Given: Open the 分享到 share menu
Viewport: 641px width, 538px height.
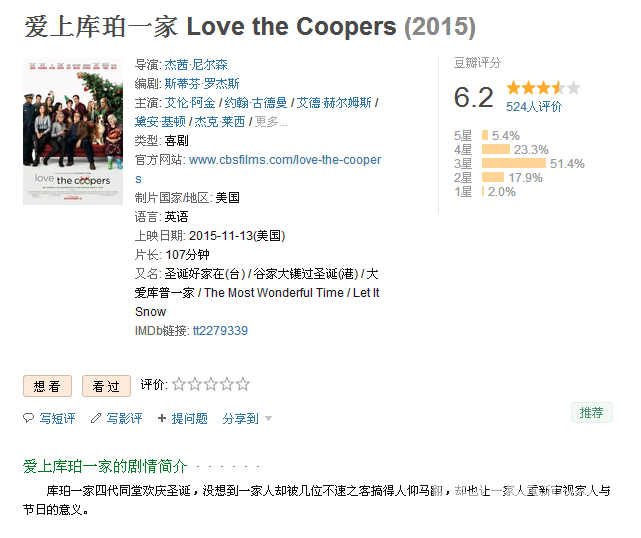Looking at the screenshot, I should [x=240, y=418].
